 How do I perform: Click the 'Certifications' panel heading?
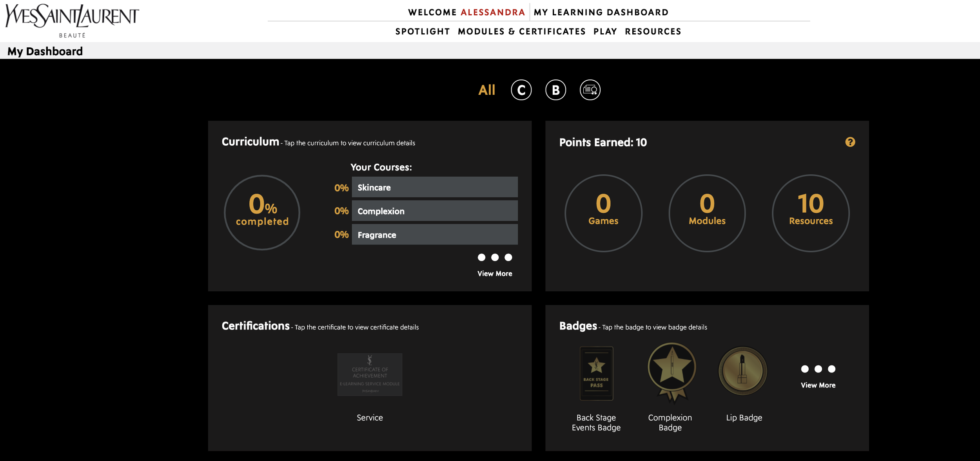(256, 326)
